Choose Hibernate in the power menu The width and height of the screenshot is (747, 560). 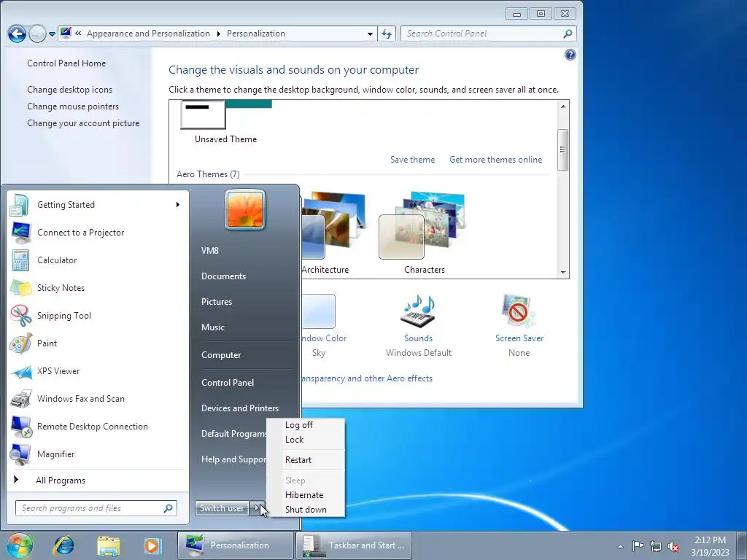click(304, 495)
